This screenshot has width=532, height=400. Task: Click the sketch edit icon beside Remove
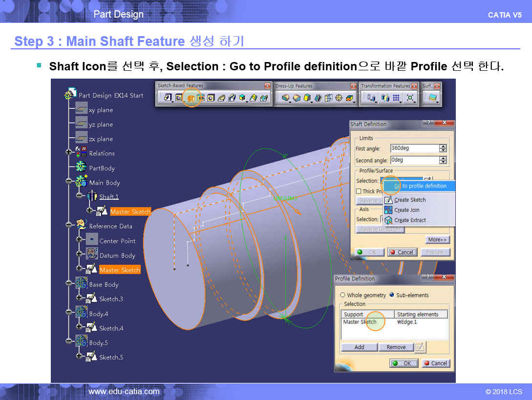pyautogui.click(x=420, y=347)
